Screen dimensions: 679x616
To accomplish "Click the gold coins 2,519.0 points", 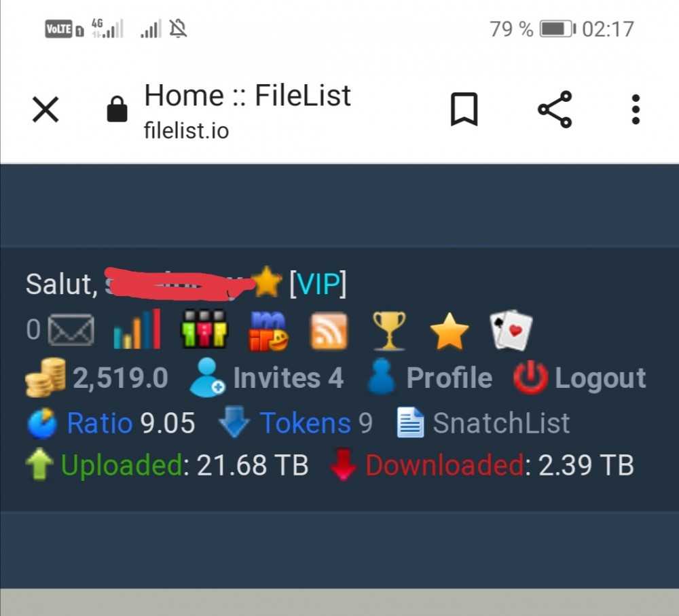I will click(x=96, y=378).
